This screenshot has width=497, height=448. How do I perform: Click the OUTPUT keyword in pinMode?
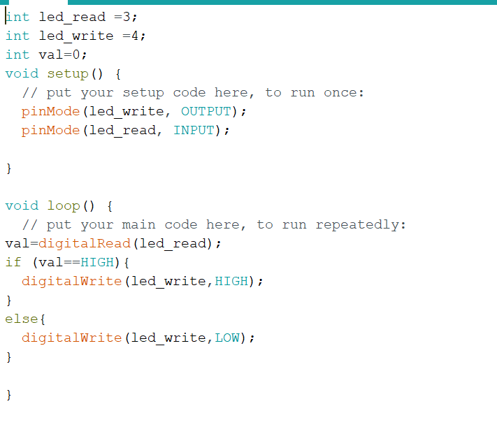(206, 111)
